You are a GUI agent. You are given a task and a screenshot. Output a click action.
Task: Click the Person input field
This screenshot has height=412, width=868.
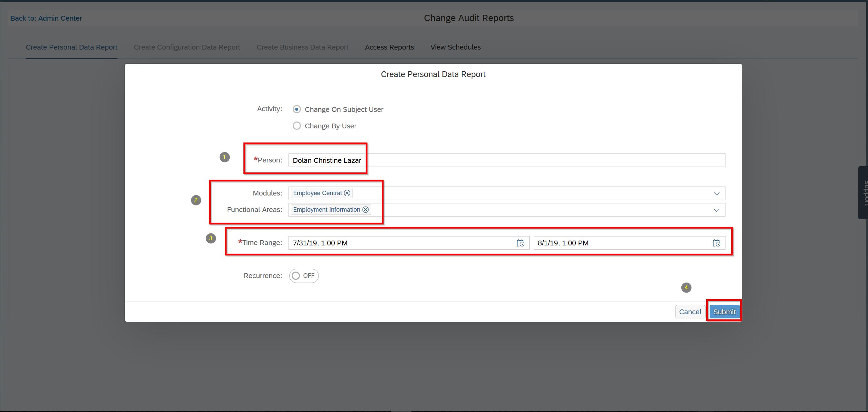pyautogui.click(x=507, y=160)
